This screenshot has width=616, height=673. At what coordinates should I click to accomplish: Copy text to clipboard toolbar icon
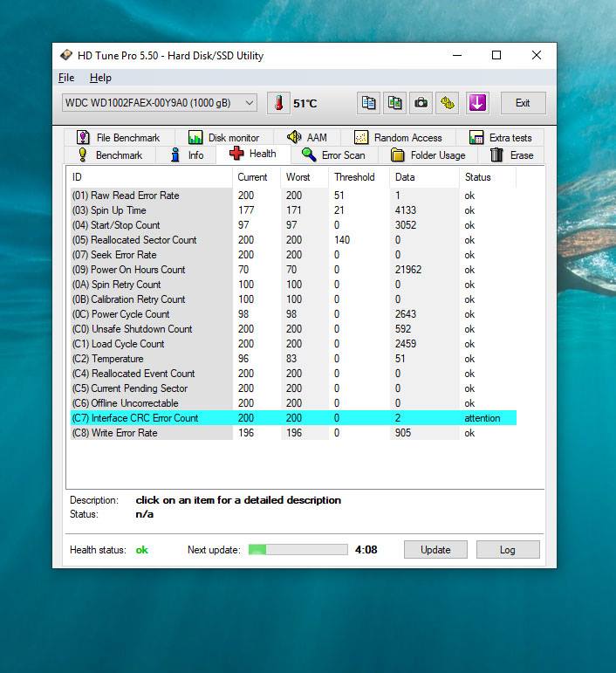click(368, 103)
